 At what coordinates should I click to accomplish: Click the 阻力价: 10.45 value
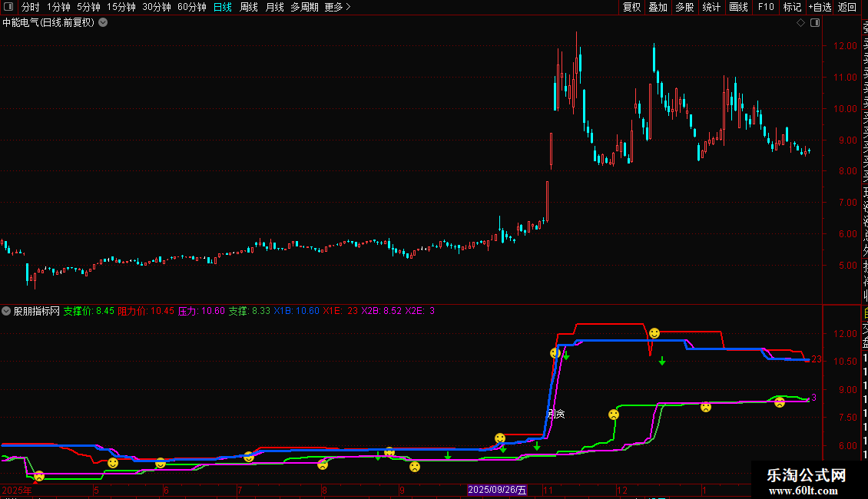146,311
